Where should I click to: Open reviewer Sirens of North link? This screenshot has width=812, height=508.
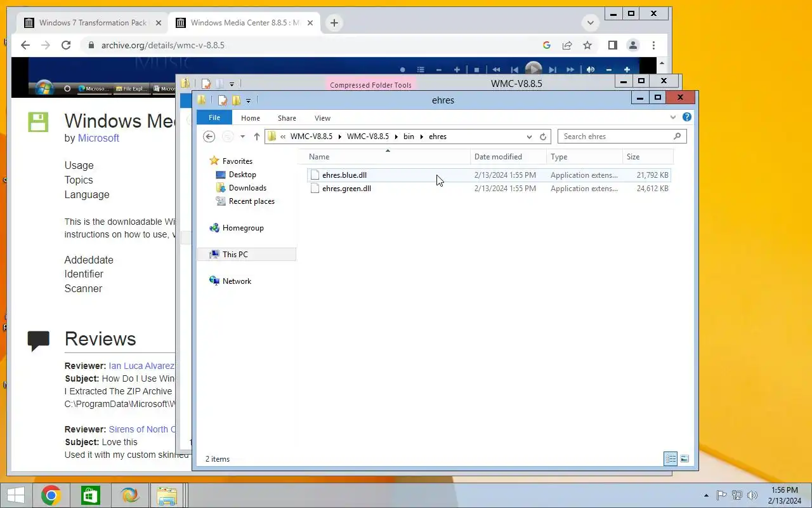[x=142, y=429]
